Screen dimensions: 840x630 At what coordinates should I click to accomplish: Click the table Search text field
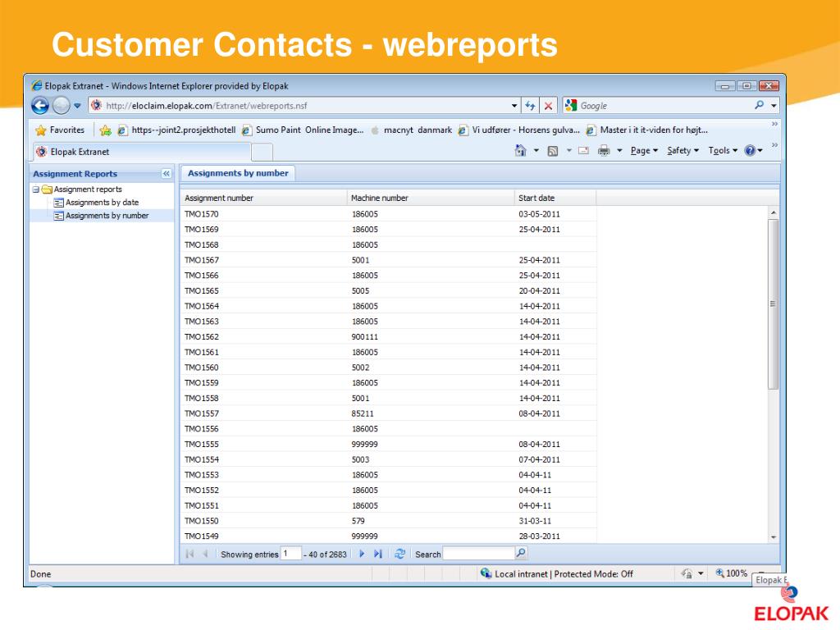pyautogui.click(x=478, y=554)
